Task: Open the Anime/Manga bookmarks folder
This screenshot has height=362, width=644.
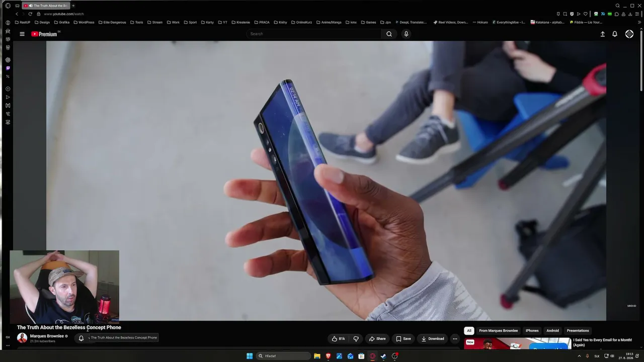Action: (328, 22)
